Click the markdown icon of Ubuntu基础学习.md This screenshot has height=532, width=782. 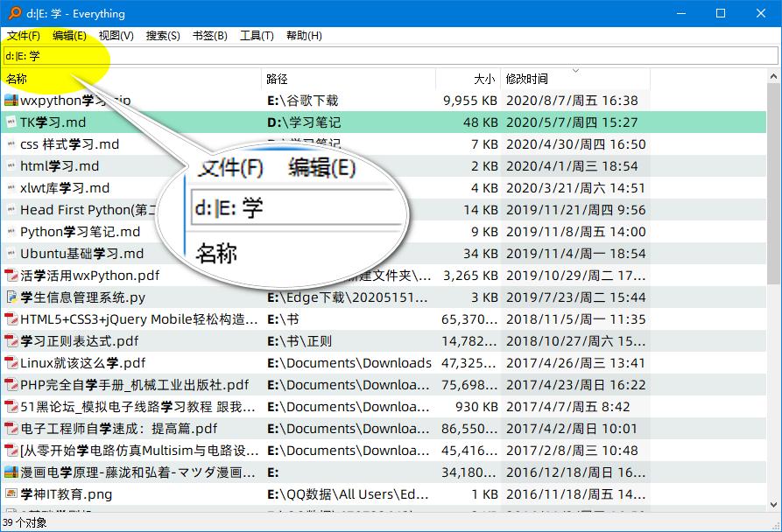pyautogui.click(x=12, y=253)
